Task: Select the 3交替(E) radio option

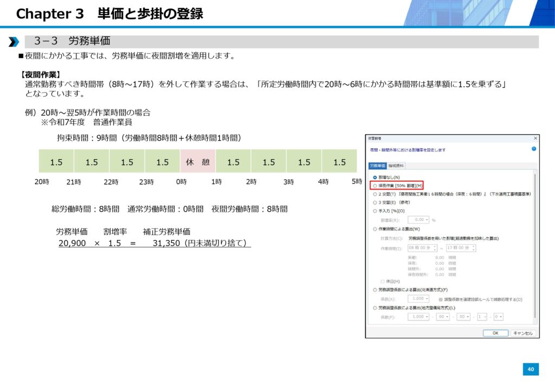Action: click(x=374, y=202)
